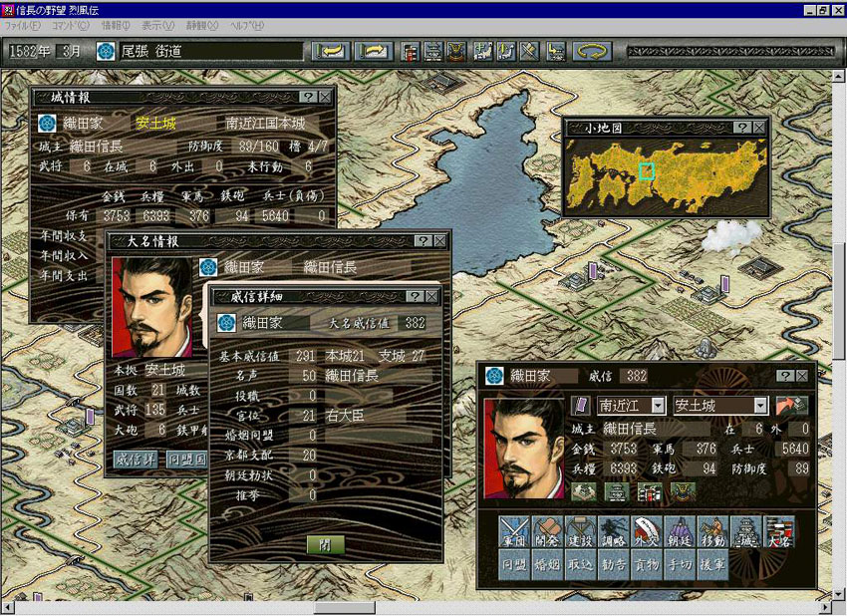The width and height of the screenshot is (847, 616).
Task: Choose the 調略 (scheming) ninja icon
Action: point(615,532)
